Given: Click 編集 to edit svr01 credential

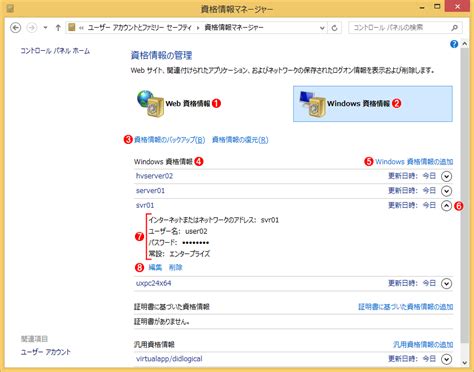Looking at the screenshot, I should [x=155, y=267].
